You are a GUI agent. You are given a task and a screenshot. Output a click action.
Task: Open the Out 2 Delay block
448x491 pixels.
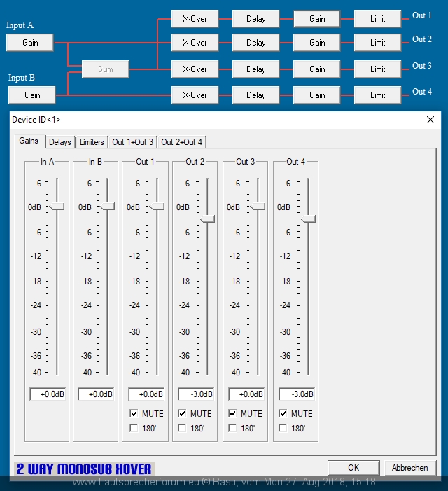point(255,43)
